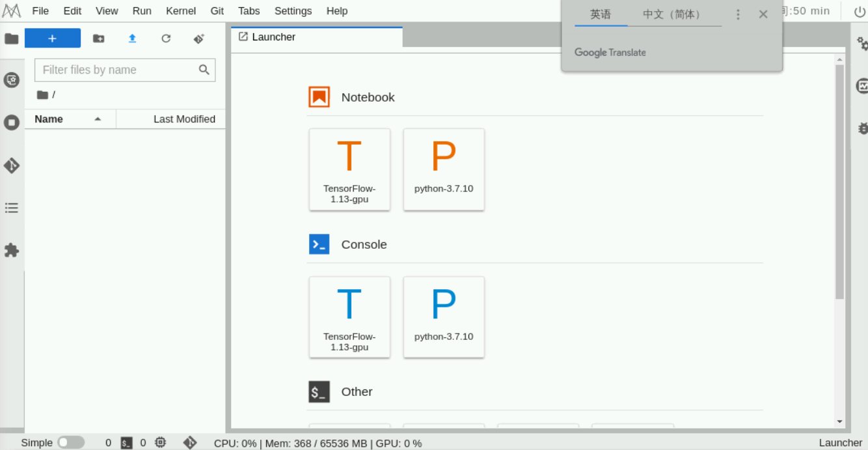Image resolution: width=868 pixels, height=450 pixels.
Task: Sort files by Last Modified column
Action: tap(171, 119)
